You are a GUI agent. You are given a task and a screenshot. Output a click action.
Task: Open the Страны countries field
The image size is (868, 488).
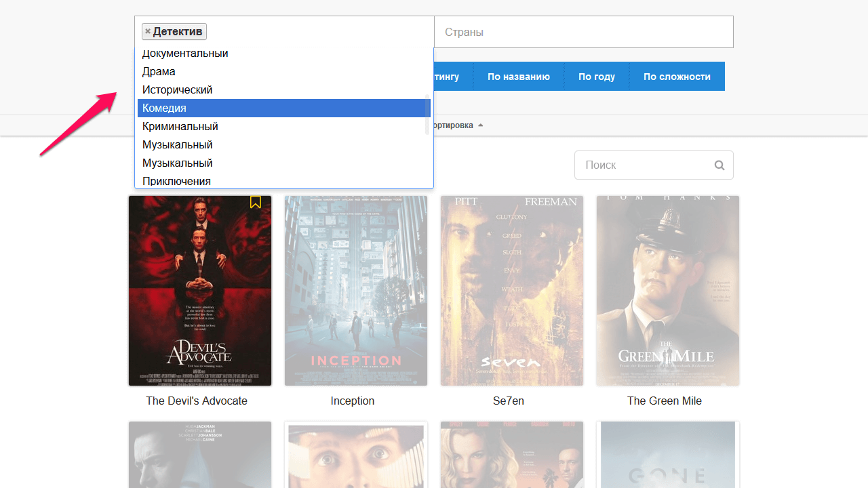click(584, 32)
